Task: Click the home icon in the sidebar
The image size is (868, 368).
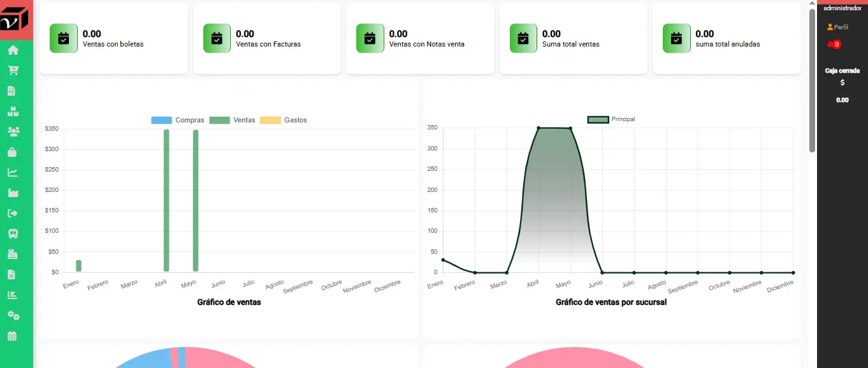Action: point(13,50)
